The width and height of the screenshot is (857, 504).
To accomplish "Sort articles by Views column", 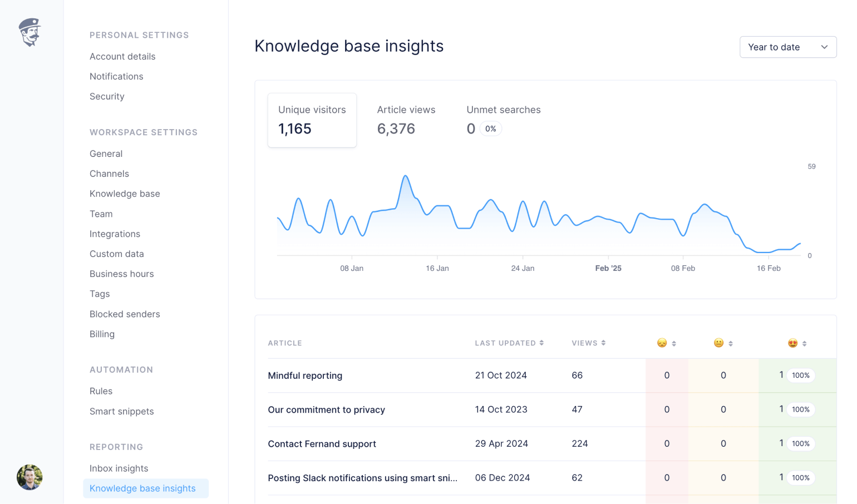I will pos(588,343).
